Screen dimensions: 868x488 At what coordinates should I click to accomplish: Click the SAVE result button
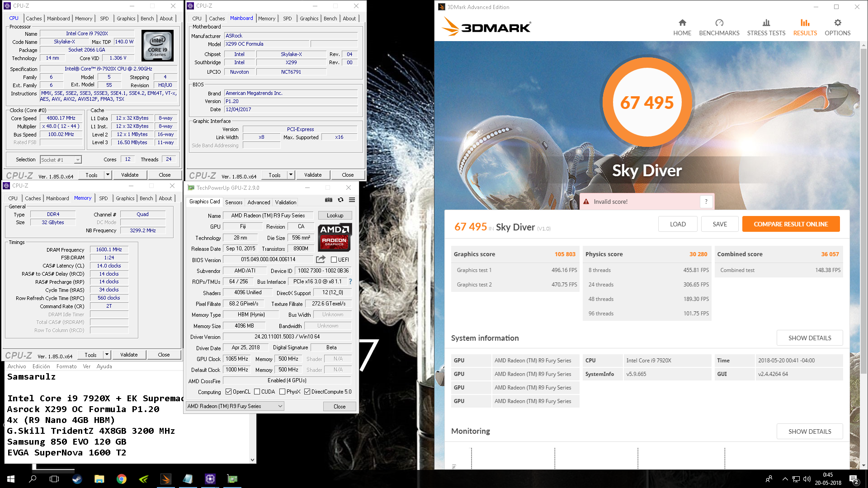pos(720,224)
